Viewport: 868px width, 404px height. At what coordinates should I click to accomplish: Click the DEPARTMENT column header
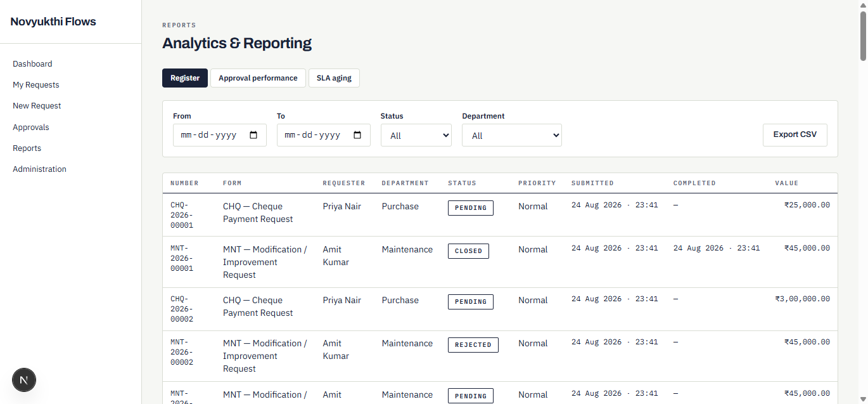405,183
